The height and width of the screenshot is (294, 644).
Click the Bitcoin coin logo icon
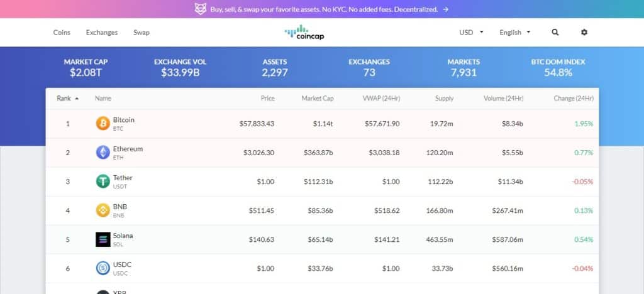click(x=103, y=123)
